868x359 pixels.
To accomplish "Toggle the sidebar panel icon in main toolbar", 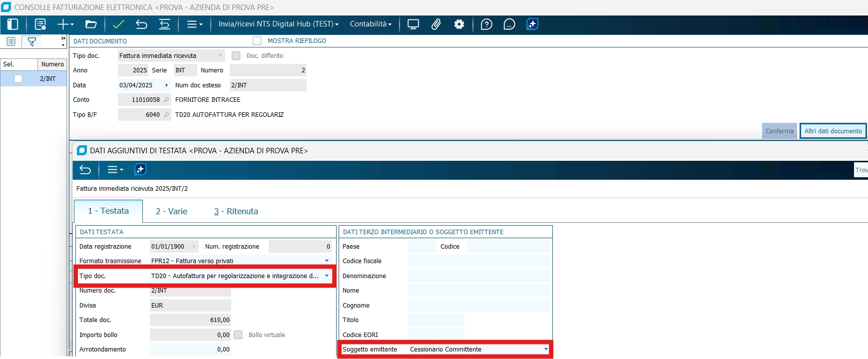I will pyautogui.click(x=12, y=24).
